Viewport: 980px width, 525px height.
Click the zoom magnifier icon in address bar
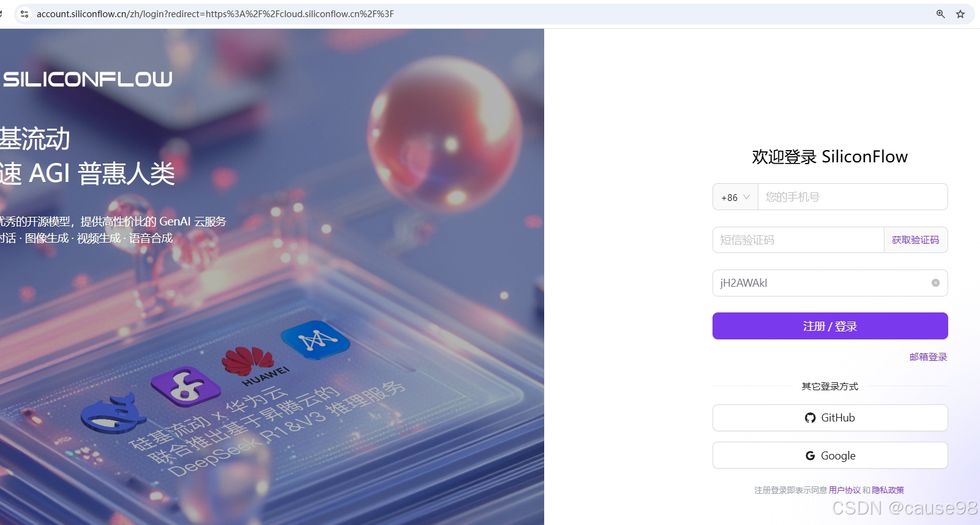[941, 14]
